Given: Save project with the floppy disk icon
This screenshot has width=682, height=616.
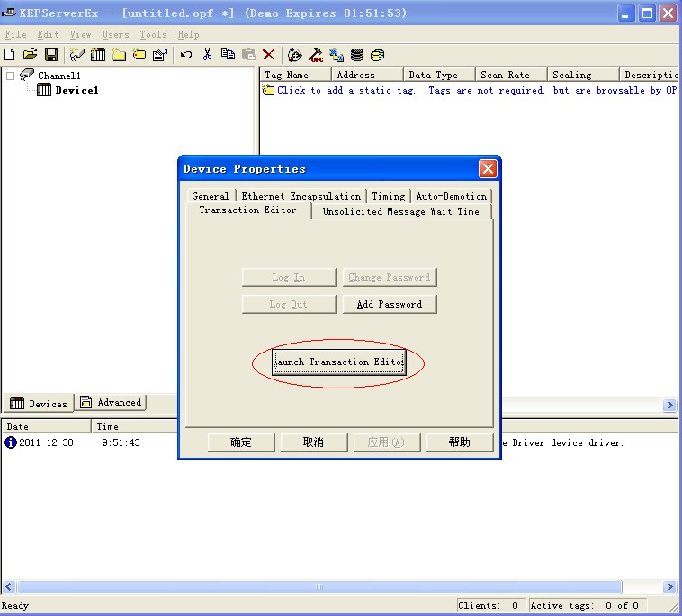Looking at the screenshot, I should [x=51, y=55].
